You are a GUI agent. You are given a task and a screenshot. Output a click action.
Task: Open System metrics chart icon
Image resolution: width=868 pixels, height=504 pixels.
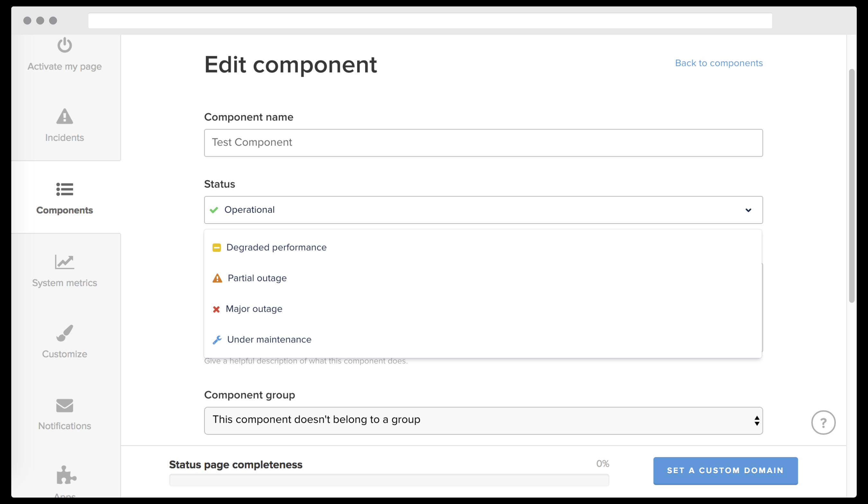coord(64,262)
